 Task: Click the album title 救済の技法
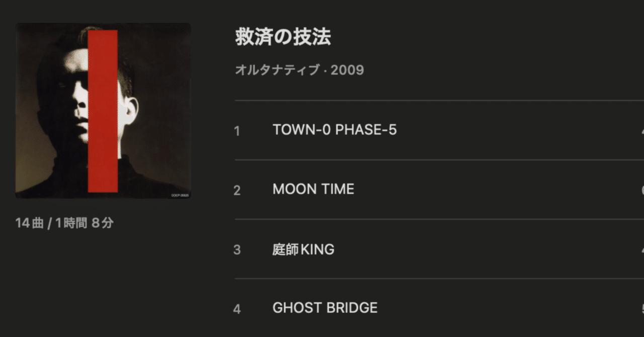282,37
